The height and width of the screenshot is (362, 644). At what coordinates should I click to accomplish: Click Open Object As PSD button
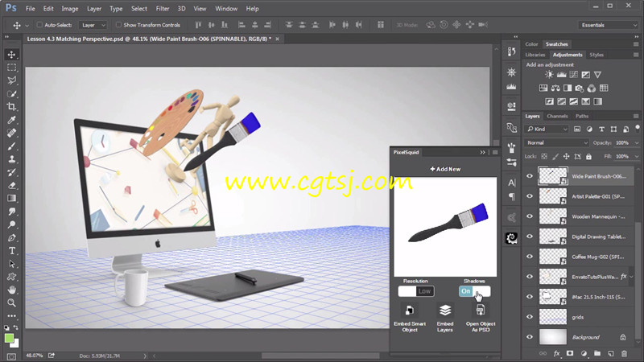(x=481, y=318)
